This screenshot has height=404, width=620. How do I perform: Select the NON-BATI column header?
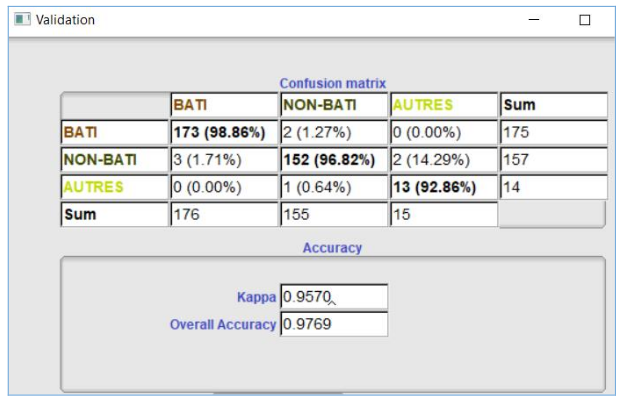pos(334,105)
